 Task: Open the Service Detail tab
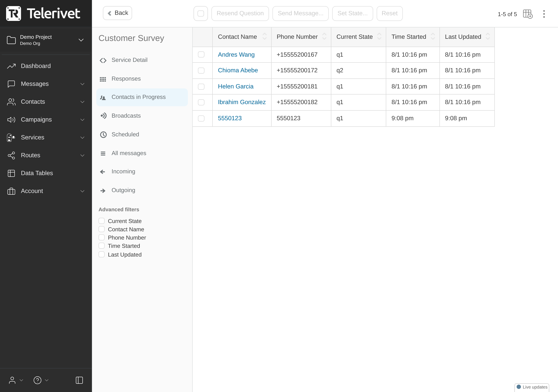click(x=142, y=60)
